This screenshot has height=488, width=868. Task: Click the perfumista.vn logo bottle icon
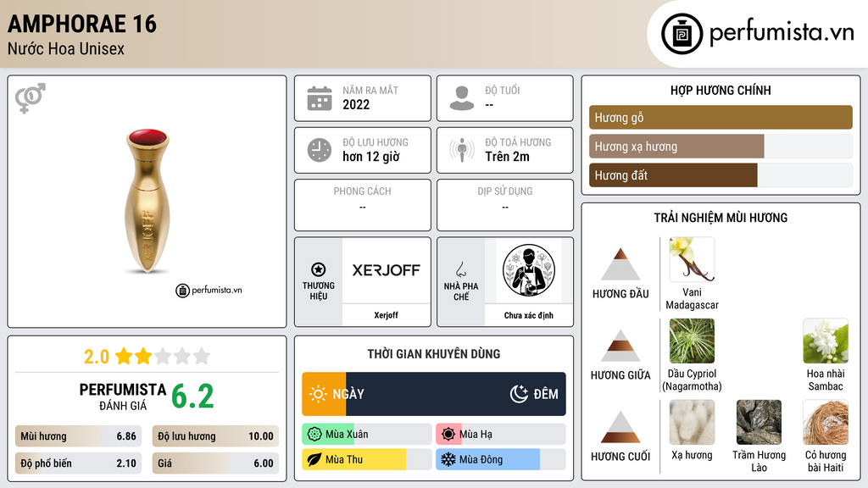coord(682,34)
